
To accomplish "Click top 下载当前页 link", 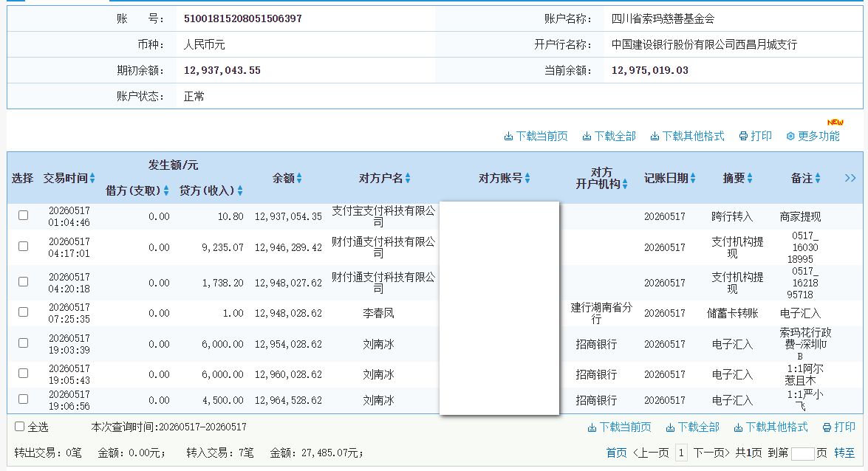I will pos(541,136).
